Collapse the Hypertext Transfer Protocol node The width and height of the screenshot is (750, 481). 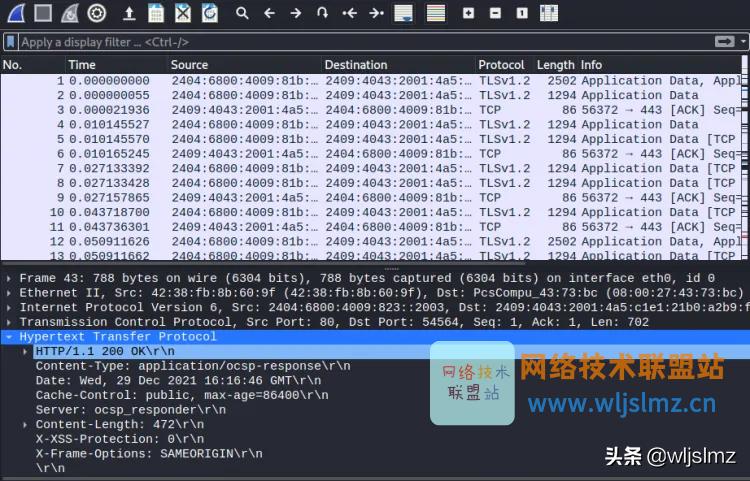(x=9, y=337)
